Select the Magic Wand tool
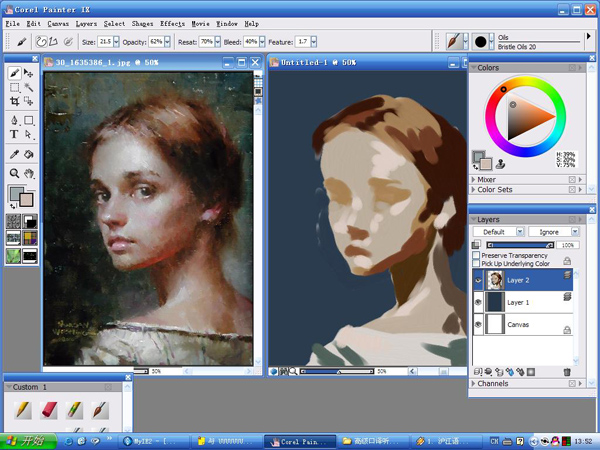 point(28,87)
